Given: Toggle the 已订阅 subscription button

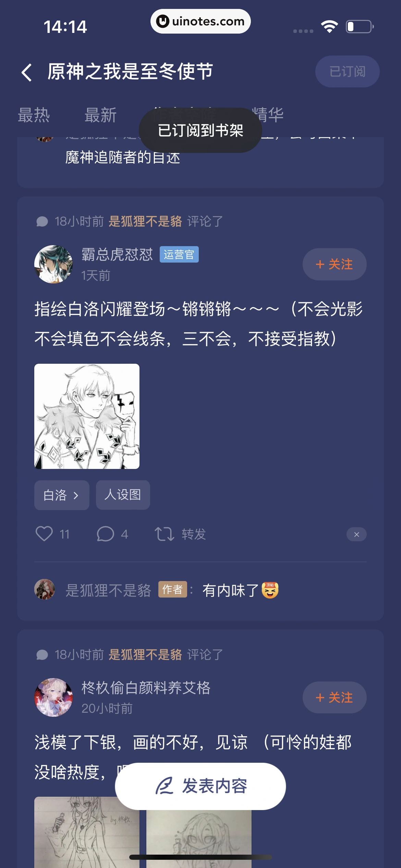Looking at the screenshot, I should point(347,72).
